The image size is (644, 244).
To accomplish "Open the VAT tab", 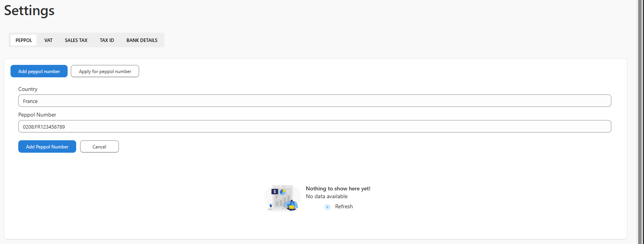I will tap(48, 40).
